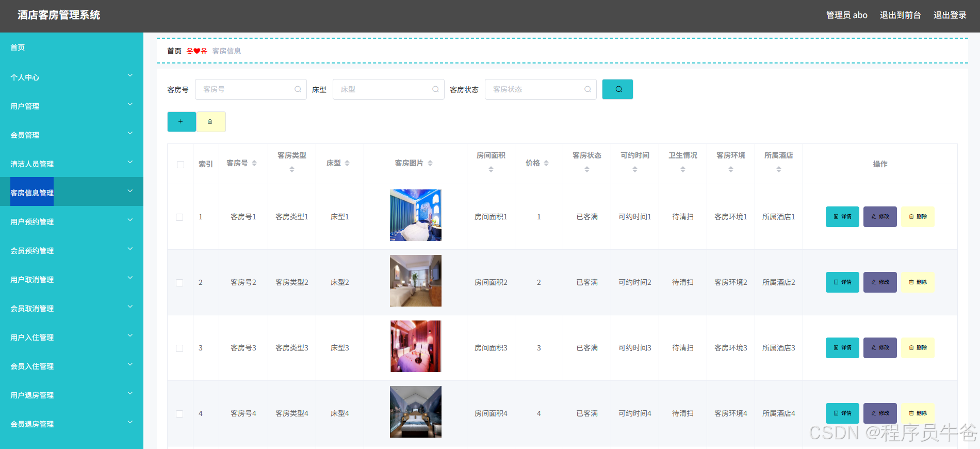Focus the 床型 search input

[x=388, y=89]
